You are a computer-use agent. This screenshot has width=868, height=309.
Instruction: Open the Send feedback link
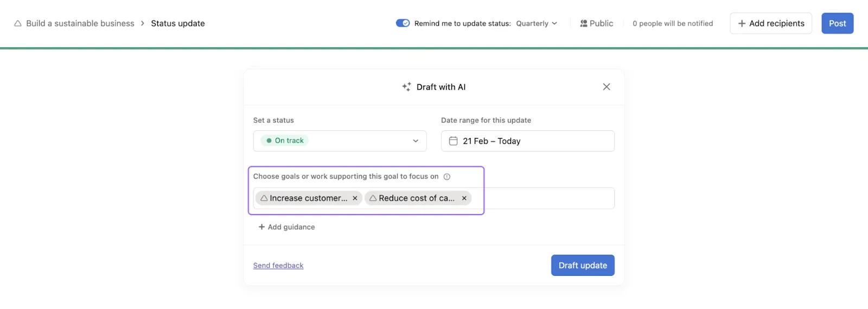click(278, 266)
